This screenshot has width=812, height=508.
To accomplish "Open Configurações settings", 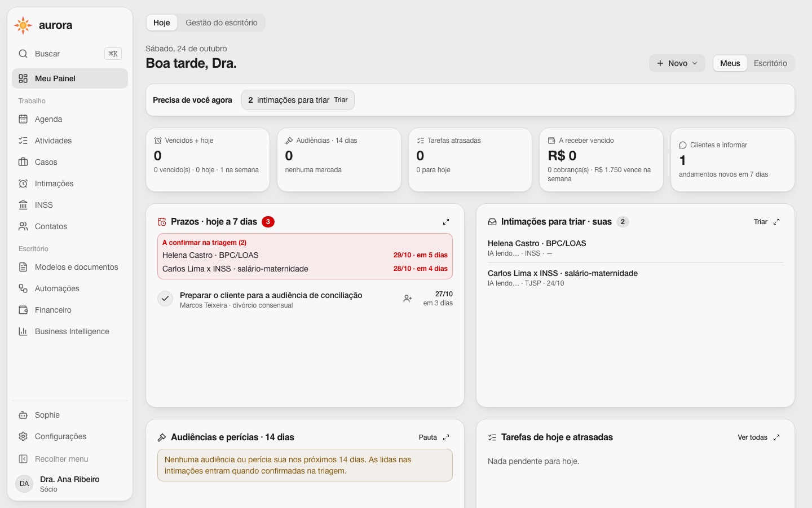I will pyautogui.click(x=70, y=436).
